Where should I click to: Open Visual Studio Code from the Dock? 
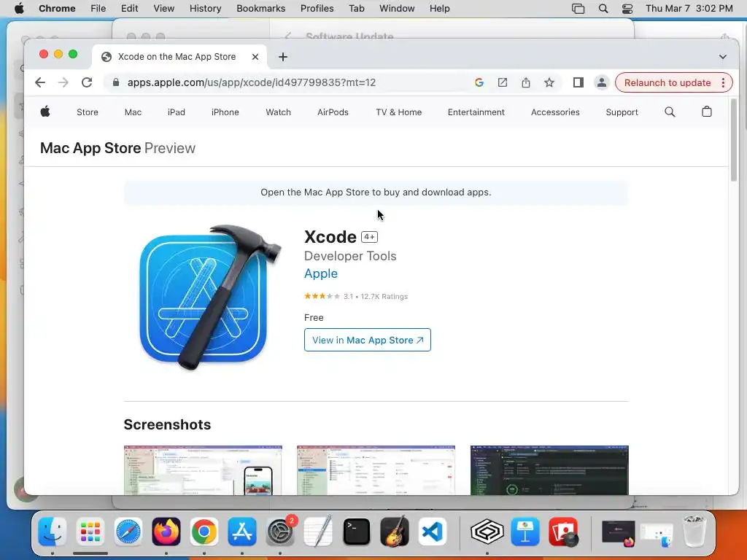pyautogui.click(x=433, y=532)
